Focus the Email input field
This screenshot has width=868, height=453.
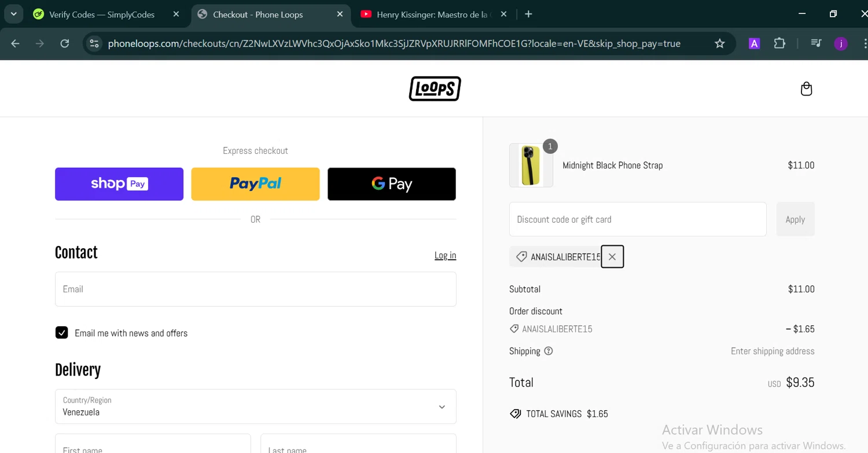(255, 289)
